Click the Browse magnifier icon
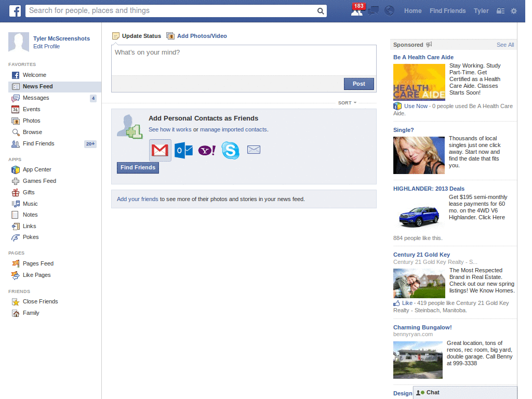 pyautogui.click(x=15, y=132)
